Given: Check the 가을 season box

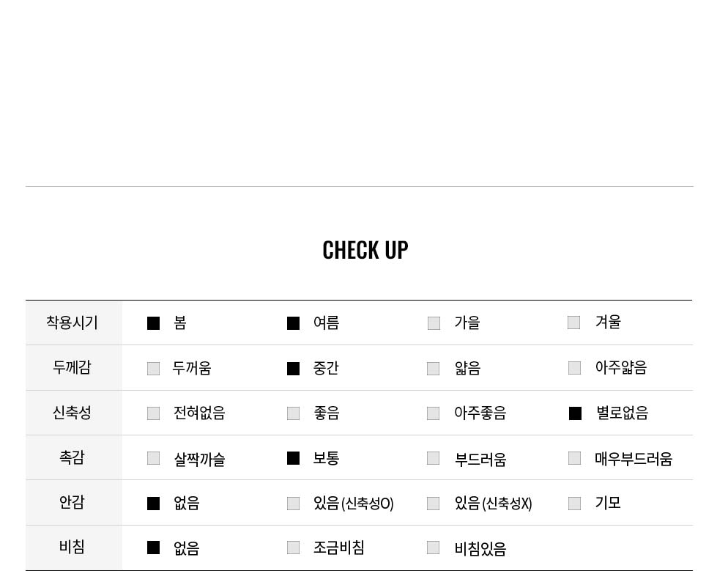Looking at the screenshot, I should point(434,323).
